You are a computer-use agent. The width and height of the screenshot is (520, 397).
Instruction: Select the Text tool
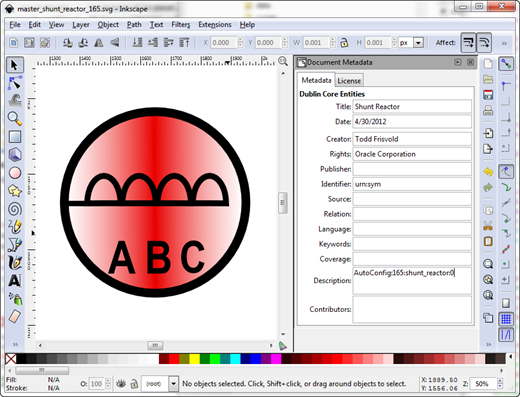[15, 280]
